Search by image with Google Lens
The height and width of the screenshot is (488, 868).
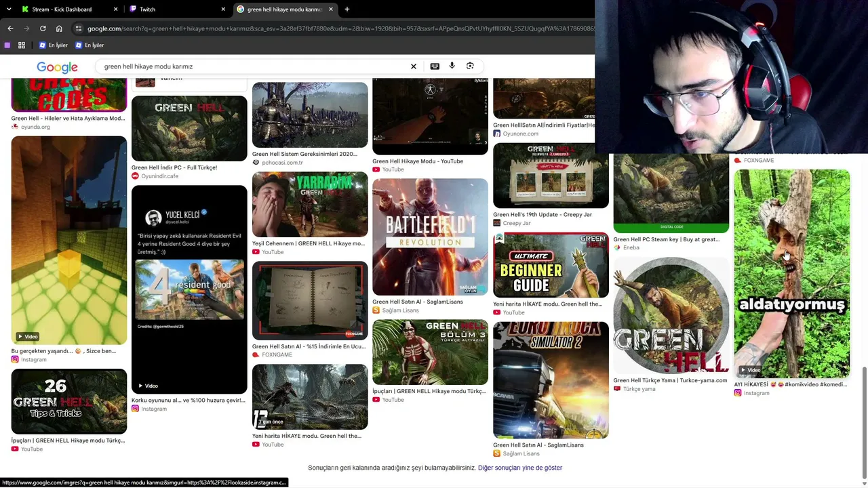pyautogui.click(x=470, y=66)
